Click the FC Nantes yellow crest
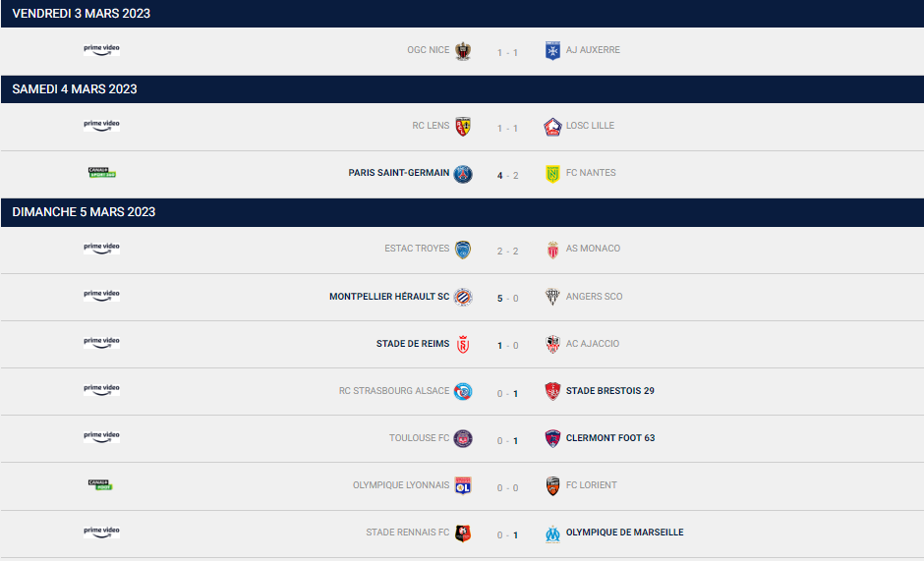The width and height of the screenshot is (924, 561). pos(552,174)
